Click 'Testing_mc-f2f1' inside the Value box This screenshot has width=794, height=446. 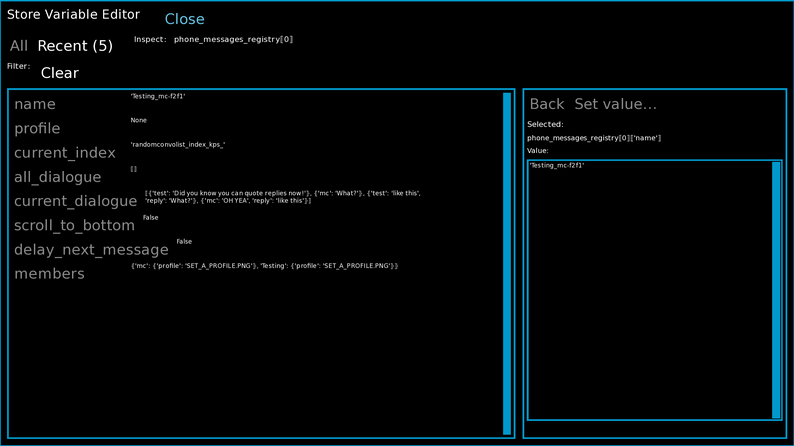coord(557,166)
